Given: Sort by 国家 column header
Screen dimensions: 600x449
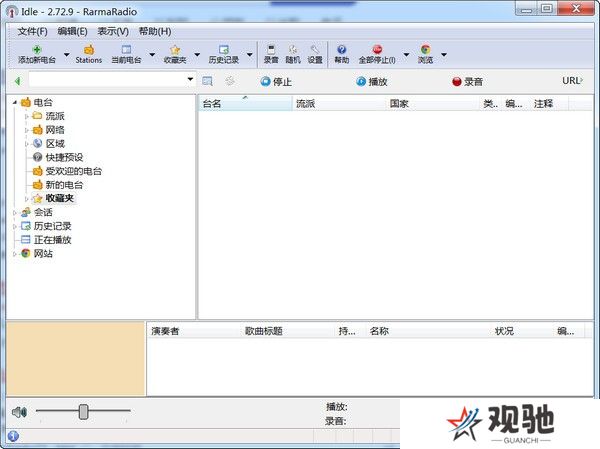Looking at the screenshot, I should pyautogui.click(x=432, y=104).
